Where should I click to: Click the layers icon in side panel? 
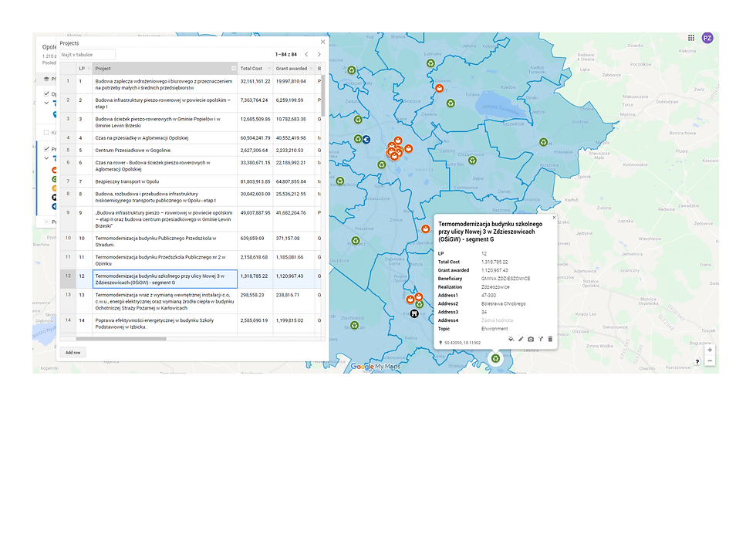click(46, 79)
